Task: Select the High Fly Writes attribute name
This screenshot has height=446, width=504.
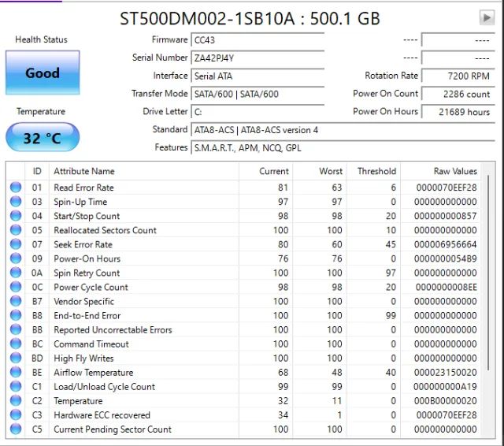Action: pyautogui.click(x=83, y=359)
